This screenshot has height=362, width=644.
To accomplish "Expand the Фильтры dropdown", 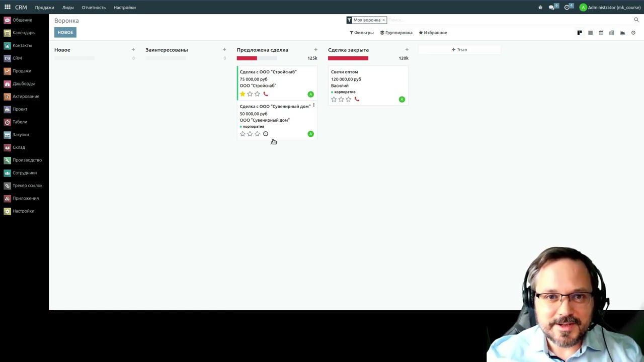I will [362, 33].
